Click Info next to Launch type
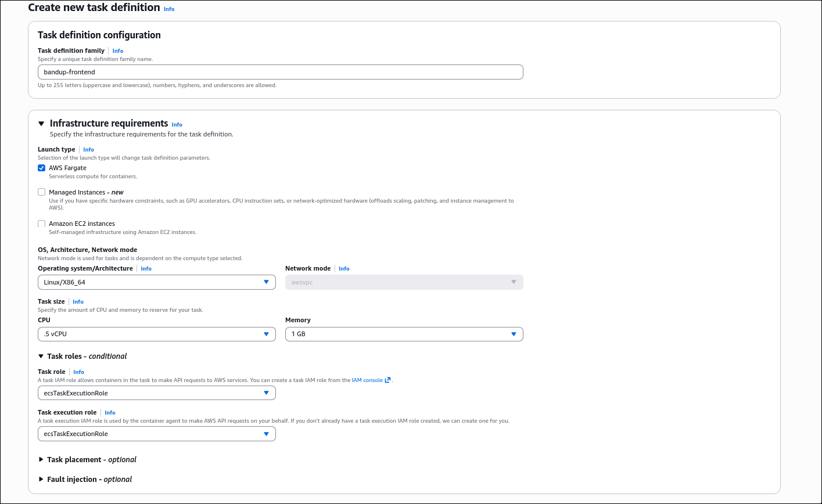The height and width of the screenshot is (504, 822). tap(88, 149)
